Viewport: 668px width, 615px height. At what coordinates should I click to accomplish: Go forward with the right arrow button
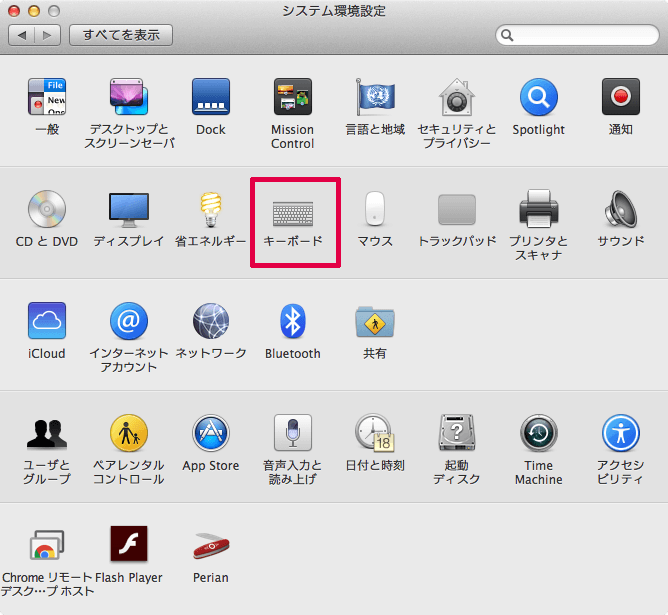coord(47,35)
